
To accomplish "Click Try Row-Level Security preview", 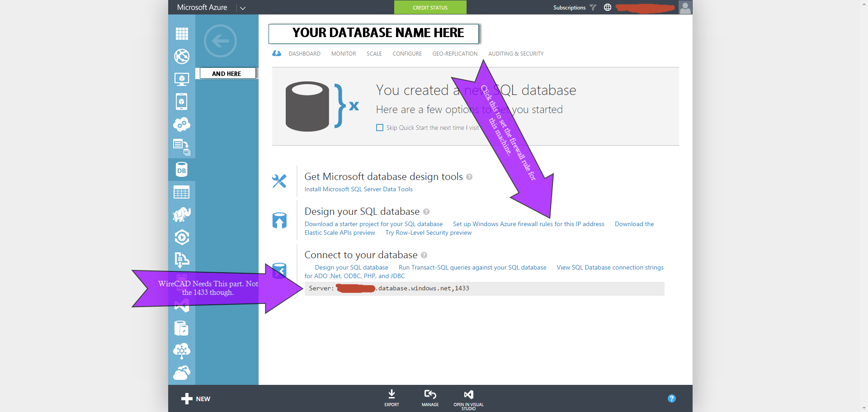I will 428,232.
